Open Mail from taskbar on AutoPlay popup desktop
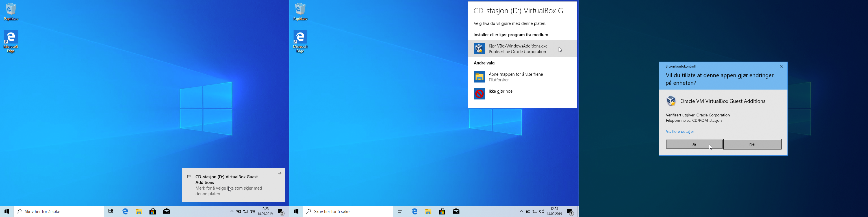 tap(456, 211)
